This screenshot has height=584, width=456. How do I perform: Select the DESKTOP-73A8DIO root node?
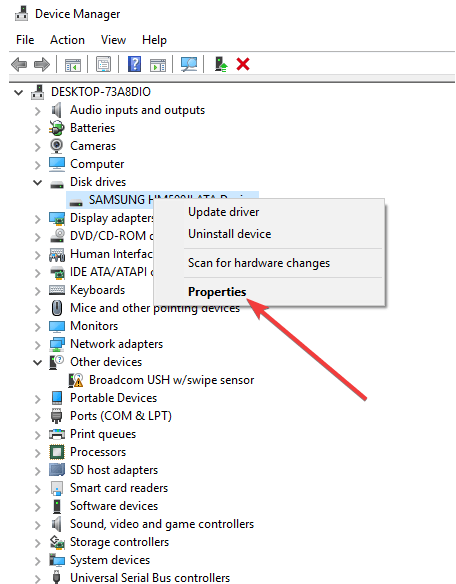pos(101,92)
